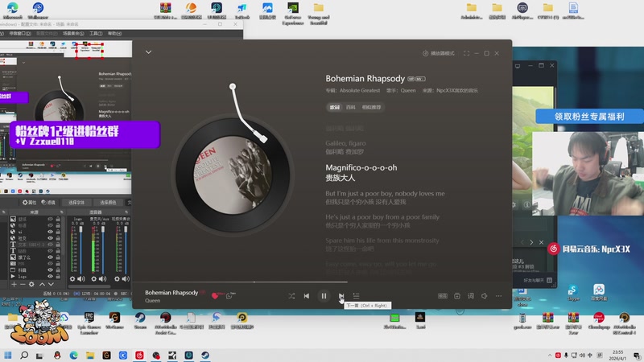Hide the 抖音 source
Image resolution: width=644 pixels, height=362 pixels.
coord(50,270)
